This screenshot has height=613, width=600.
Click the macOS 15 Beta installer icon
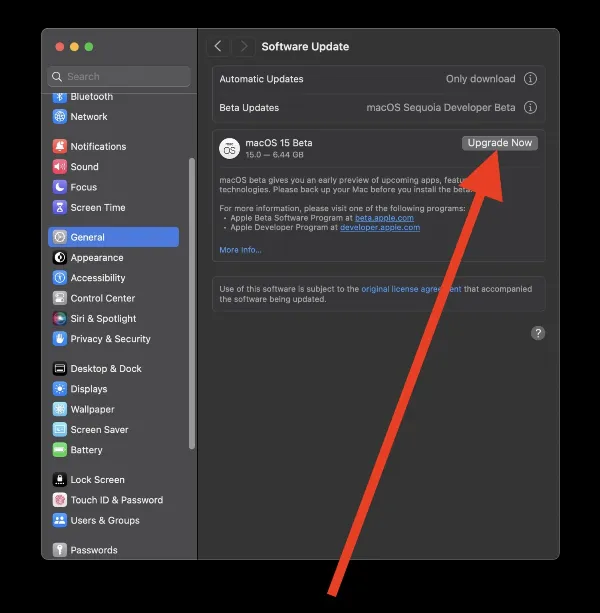click(229, 149)
